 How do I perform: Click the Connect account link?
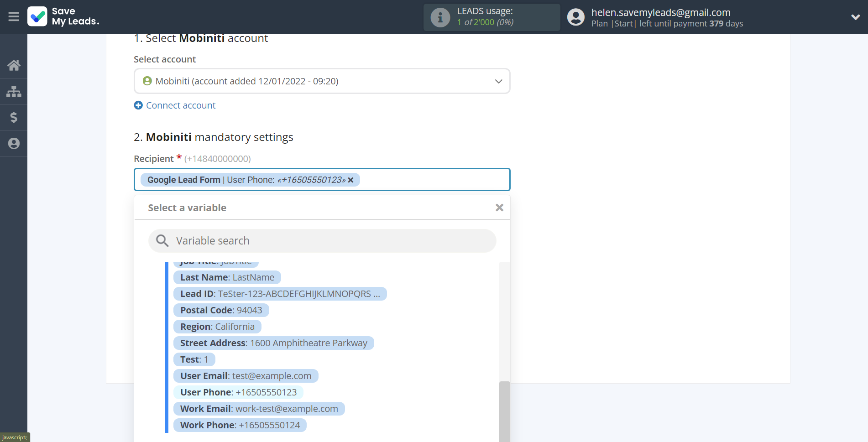(x=181, y=105)
